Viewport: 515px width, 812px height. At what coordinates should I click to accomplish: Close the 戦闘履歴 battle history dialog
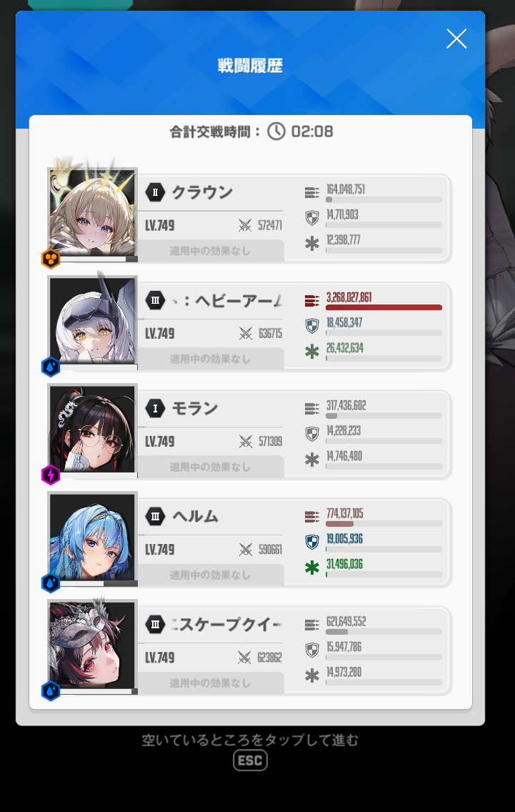point(456,39)
